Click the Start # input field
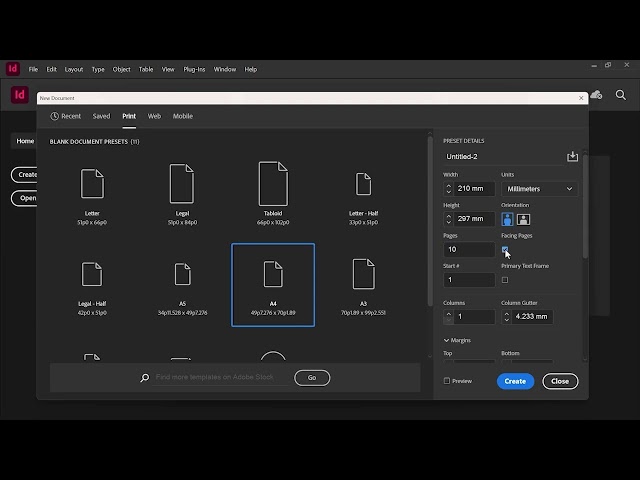Image resolution: width=640 pixels, height=480 pixels. [469, 280]
